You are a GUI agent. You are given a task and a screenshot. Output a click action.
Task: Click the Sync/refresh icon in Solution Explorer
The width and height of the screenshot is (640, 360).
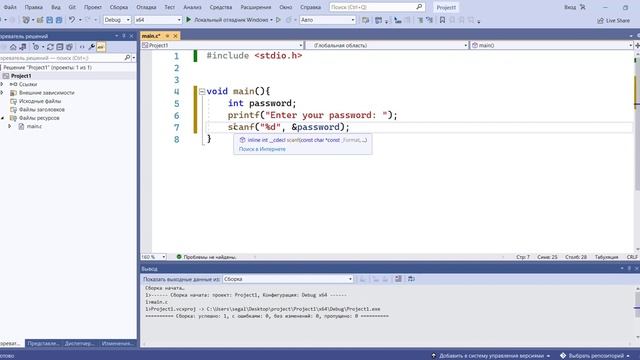[x=50, y=47]
